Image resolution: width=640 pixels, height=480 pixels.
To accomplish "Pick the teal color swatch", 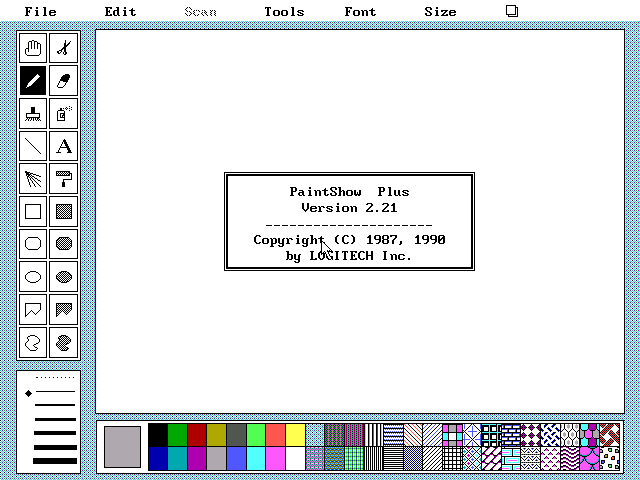I will (x=177, y=458).
